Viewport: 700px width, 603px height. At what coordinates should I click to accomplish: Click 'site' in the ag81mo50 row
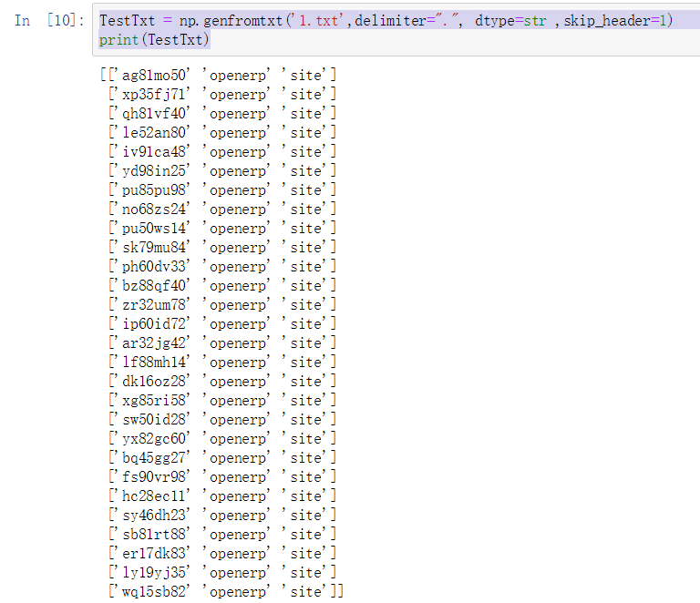pyautogui.click(x=305, y=75)
